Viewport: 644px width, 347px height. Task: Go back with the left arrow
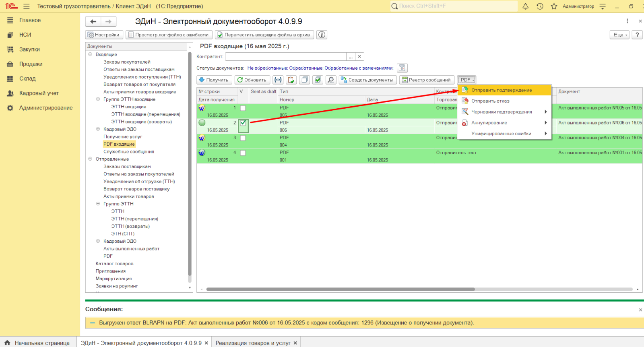93,21
